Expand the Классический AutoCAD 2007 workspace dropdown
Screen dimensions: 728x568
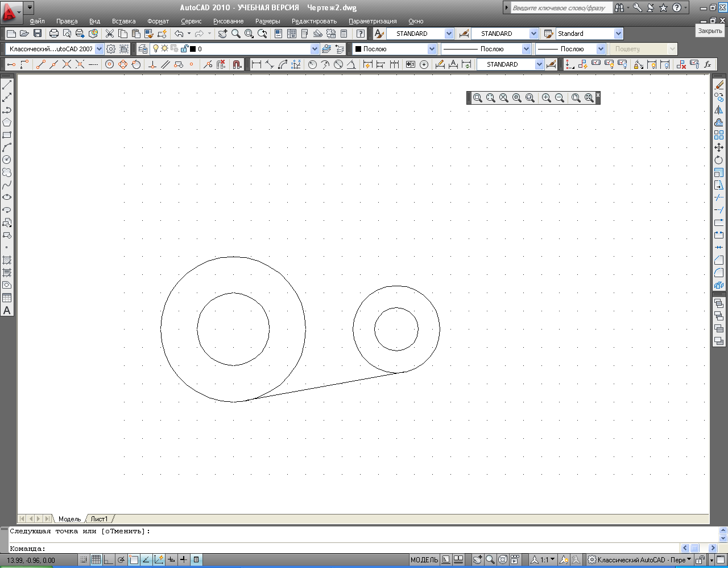(x=100, y=49)
